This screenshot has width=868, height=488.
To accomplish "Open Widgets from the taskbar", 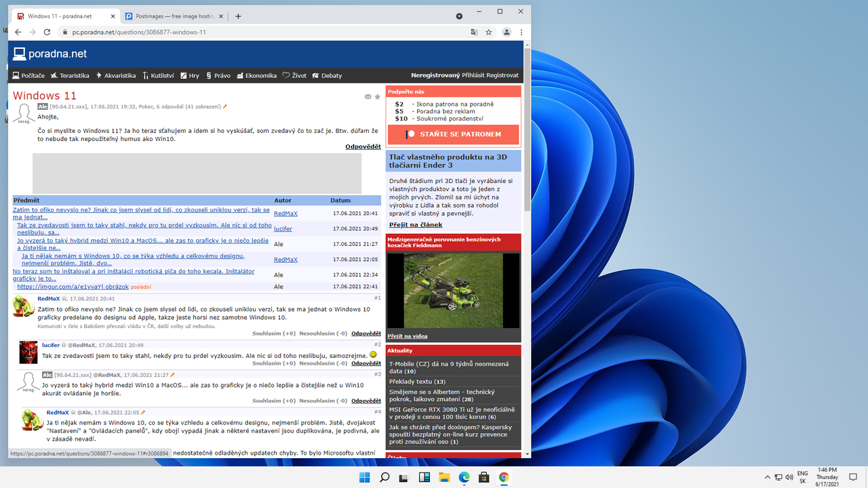I will click(x=424, y=477).
